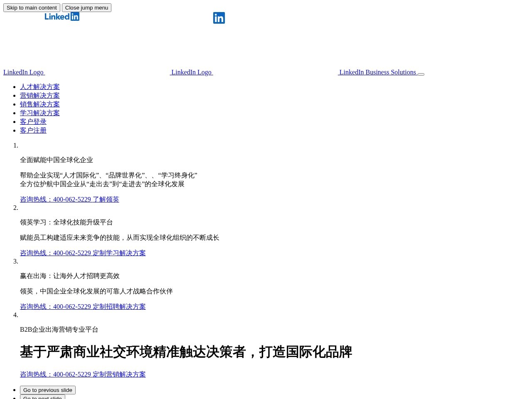Choose 学习解决方案 from the navigation list
The image size is (532, 399).
(x=40, y=113)
